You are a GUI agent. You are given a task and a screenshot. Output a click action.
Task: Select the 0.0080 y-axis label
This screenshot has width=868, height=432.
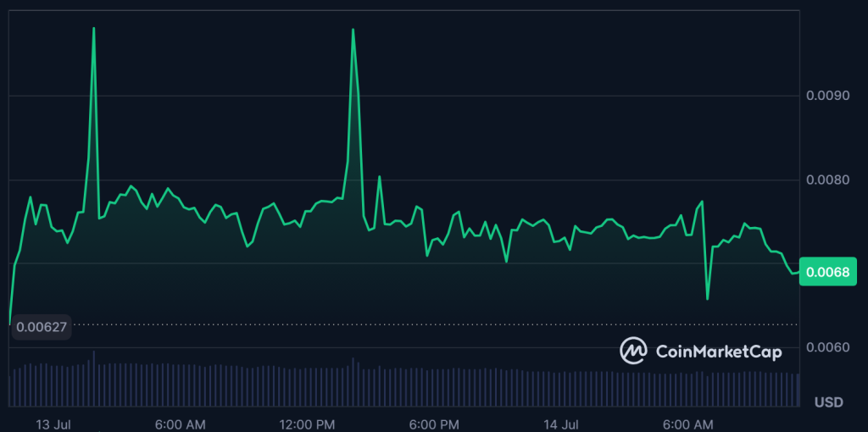pyautogui.click(x=826, y=180)
